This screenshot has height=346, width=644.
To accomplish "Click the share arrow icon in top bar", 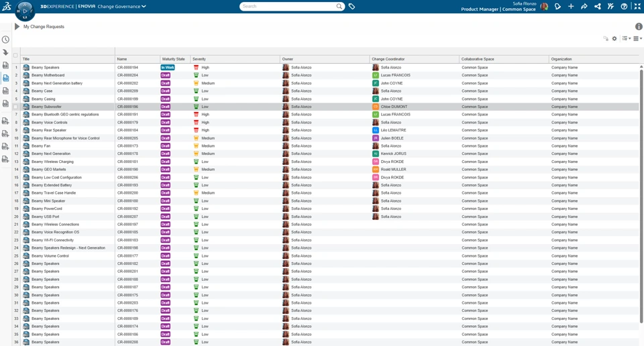I will coord(584,6).
